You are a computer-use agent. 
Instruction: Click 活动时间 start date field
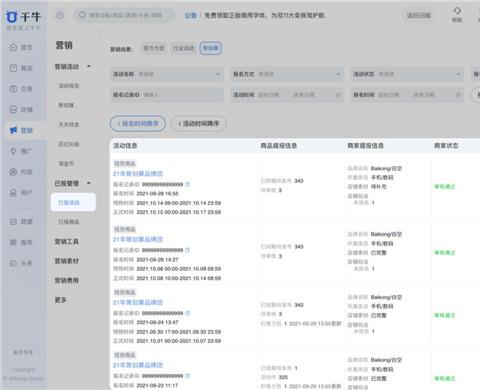pos(269,95)
